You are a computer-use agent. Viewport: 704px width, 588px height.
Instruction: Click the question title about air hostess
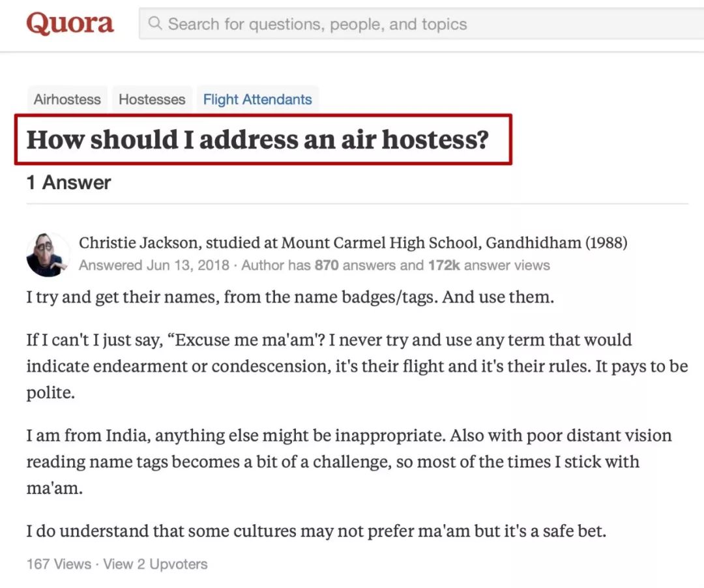click(257, 139)
